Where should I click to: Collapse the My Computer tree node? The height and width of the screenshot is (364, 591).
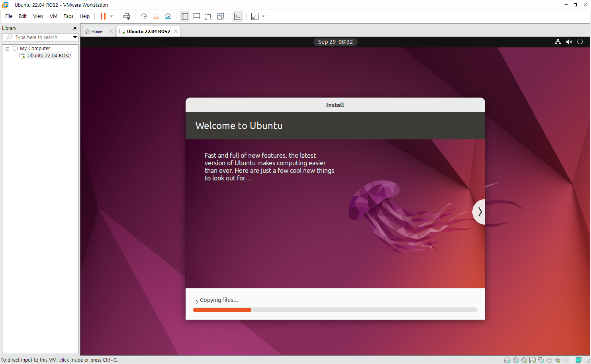coord(7,49)
